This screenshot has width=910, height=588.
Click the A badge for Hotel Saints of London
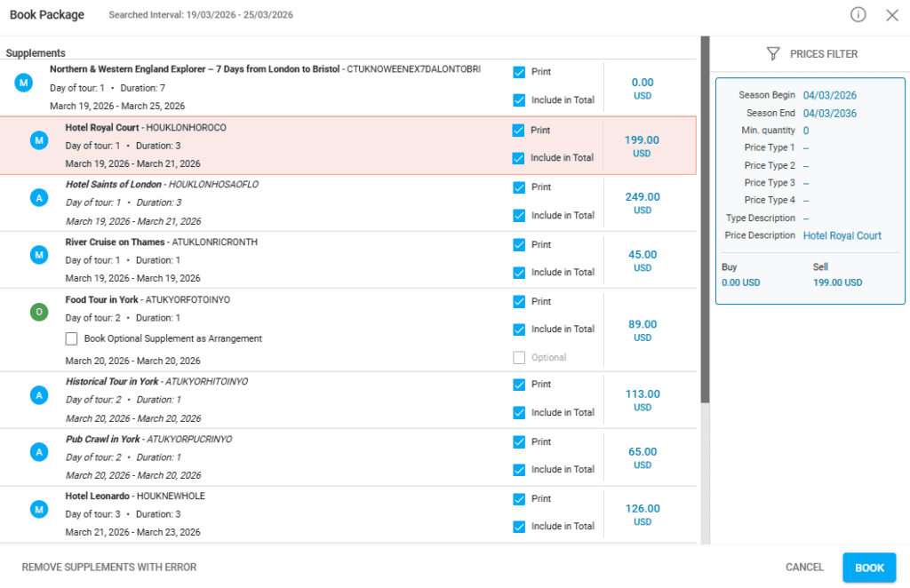click(x=39, y=198)
